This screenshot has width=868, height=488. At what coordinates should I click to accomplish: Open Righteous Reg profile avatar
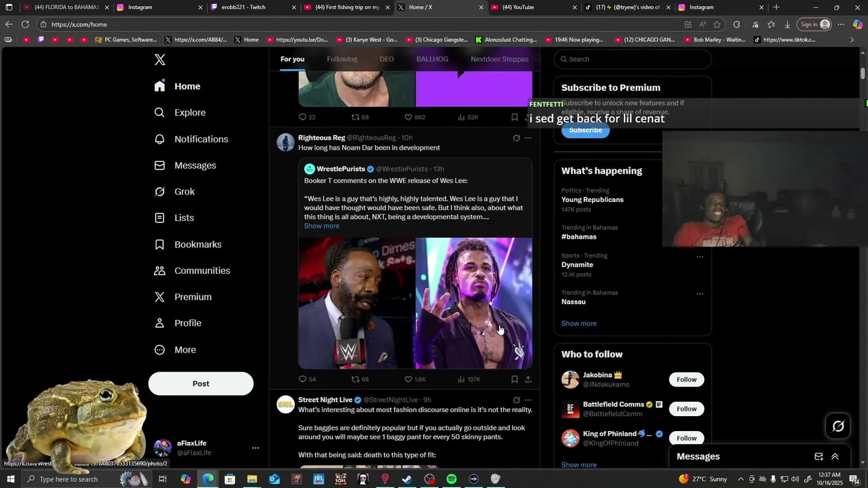tap(285, 142)
